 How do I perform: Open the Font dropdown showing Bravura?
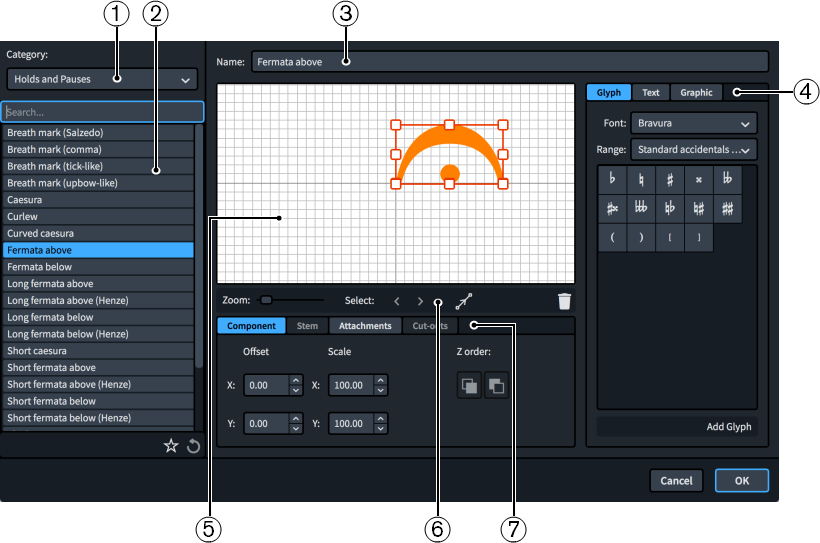click(693, 123)
